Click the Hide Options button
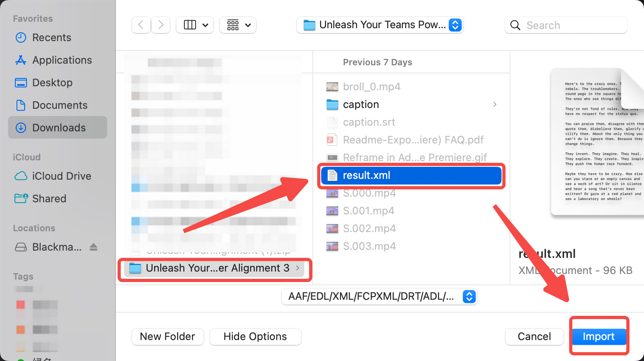The image size is (644, 361). pyautogui.click(x=256, y=336)
